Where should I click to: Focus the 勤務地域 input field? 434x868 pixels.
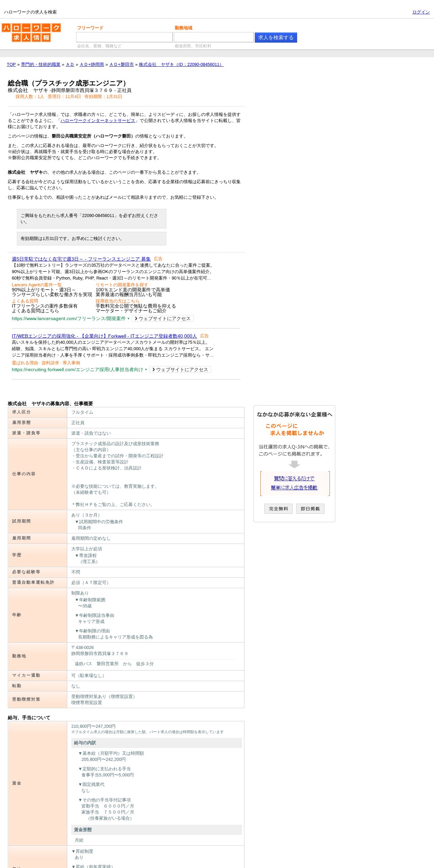214,37
